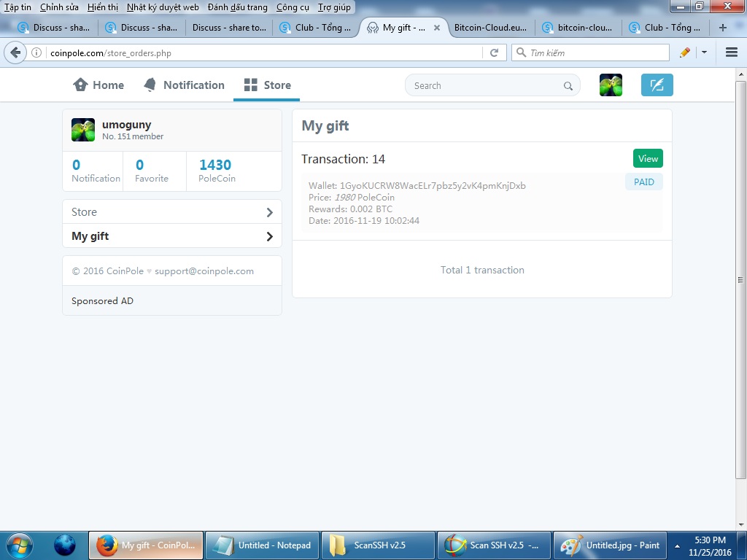Open globe browser icon in taskbar

[x=64, y=545]
